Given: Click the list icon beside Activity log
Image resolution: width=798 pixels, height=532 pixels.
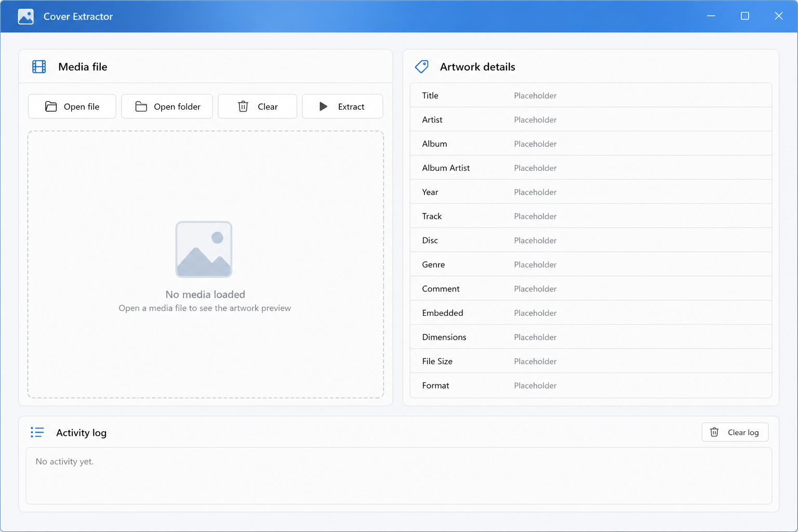Looking at the screenshot, I should click(37, 432).
